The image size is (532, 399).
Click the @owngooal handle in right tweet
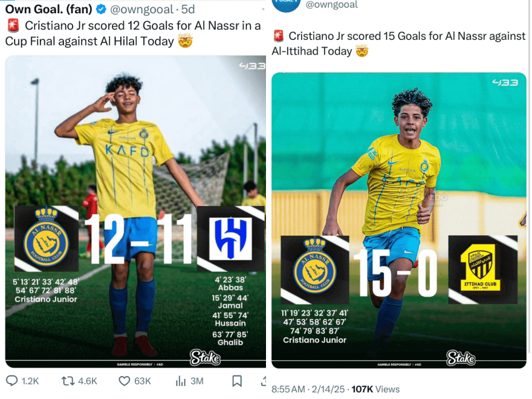[x=331, y=4]
